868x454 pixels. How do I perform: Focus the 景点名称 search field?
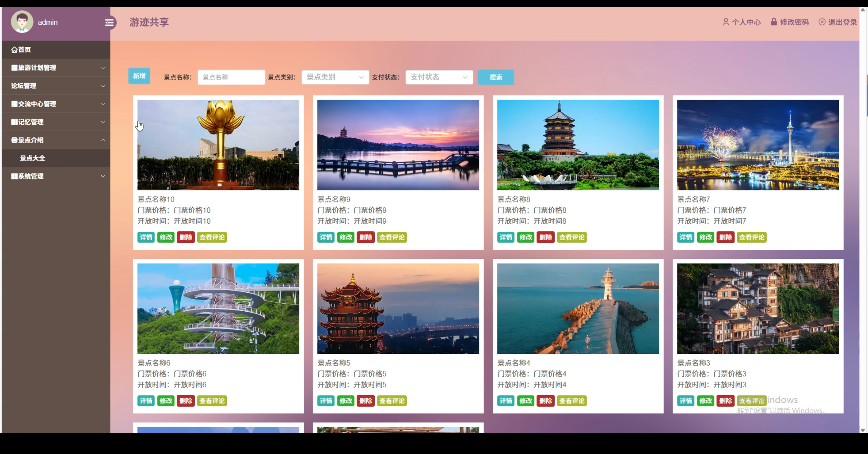pos(231,77)
